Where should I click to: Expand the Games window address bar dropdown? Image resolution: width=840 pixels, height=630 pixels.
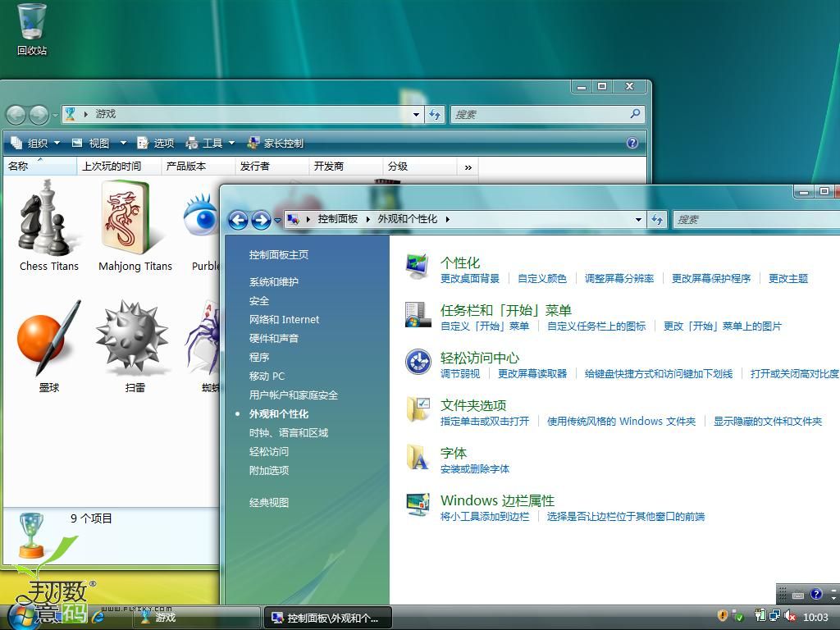point(416,114)
